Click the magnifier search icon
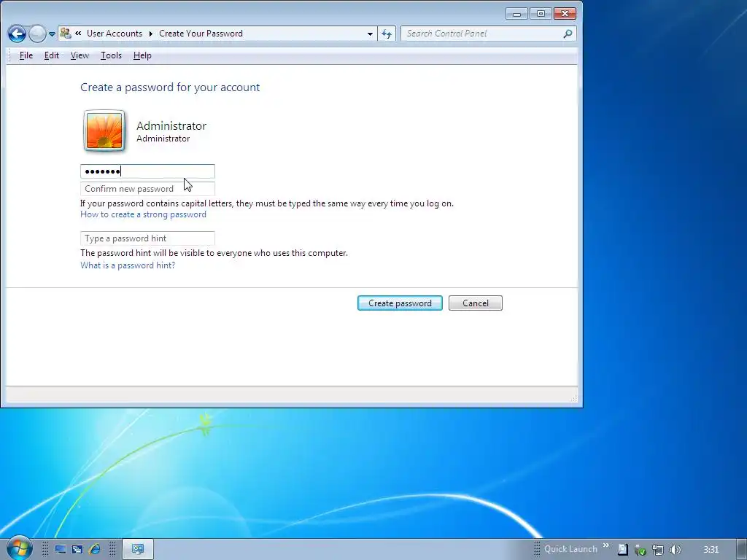The width and height of the screenshot is (747, 560). tap(568, 34)
